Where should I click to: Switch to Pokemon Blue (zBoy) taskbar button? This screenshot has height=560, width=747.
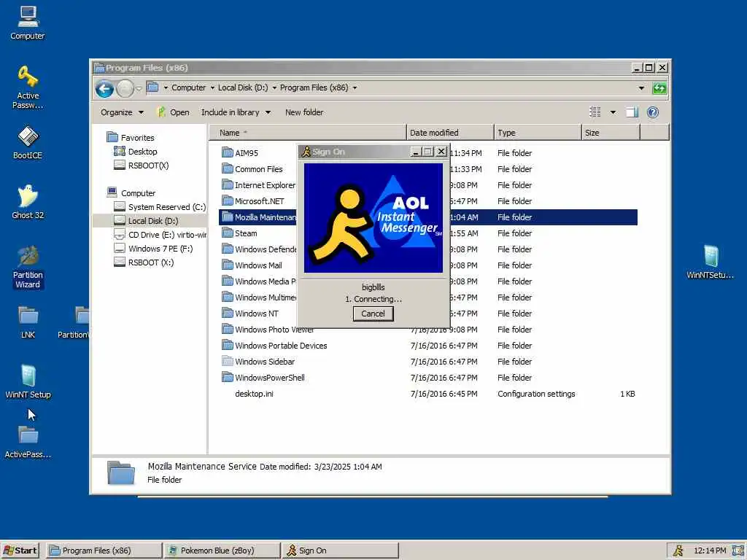(x=222, y=551)
